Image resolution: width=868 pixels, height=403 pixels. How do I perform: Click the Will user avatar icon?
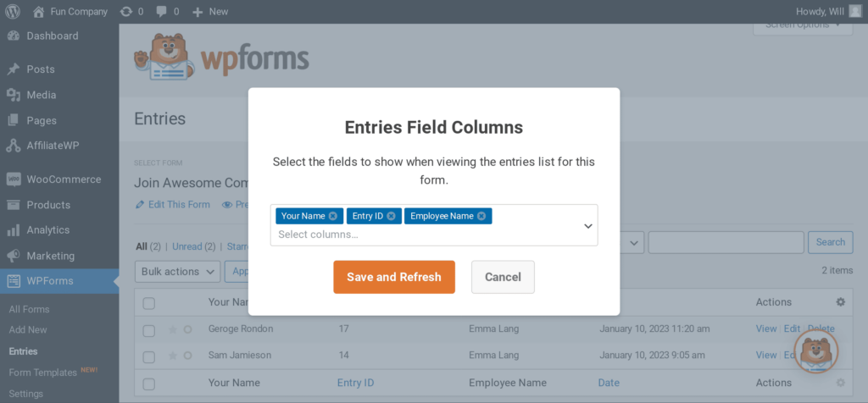coord(855,11)
